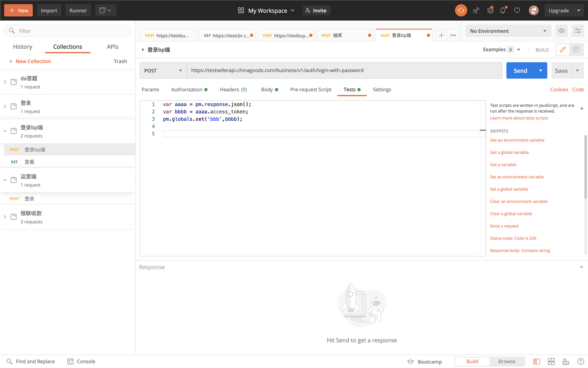Open the Examples dropdown

(x=502, y=49)
